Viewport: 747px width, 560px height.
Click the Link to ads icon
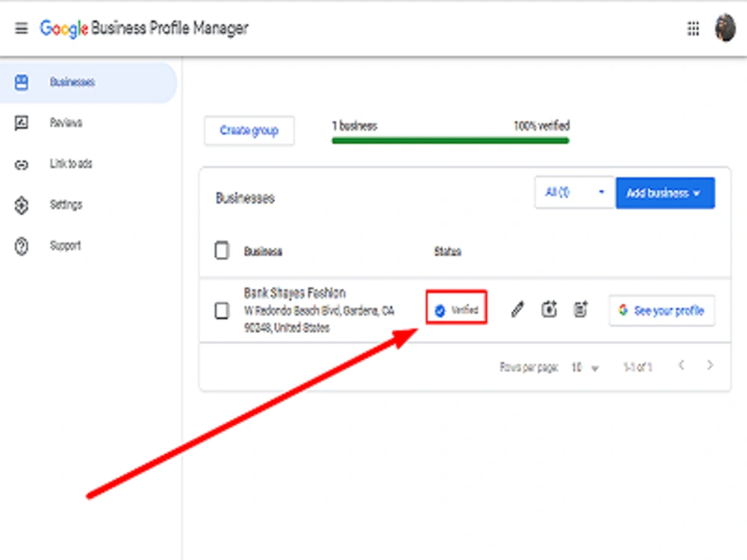(x=22, y=165)
